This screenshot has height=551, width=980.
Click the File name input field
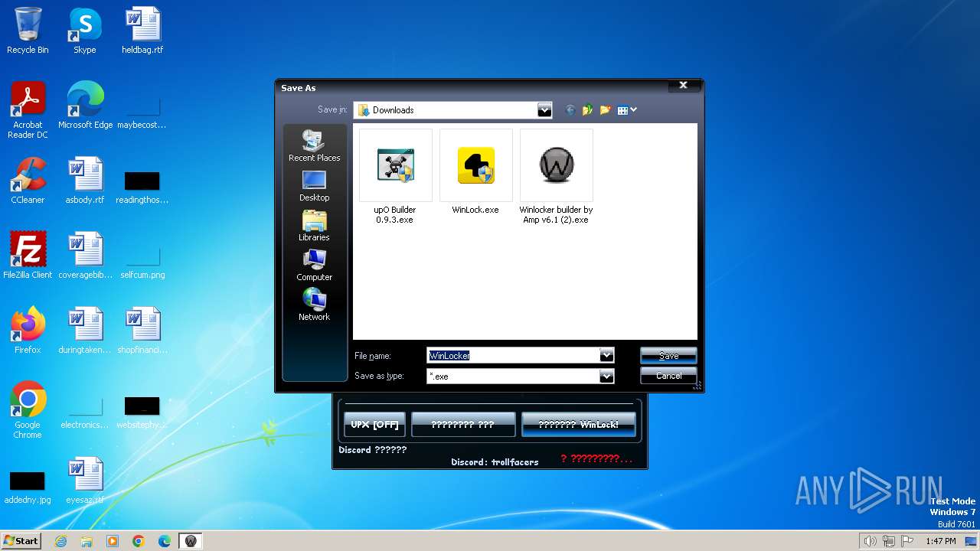tap(513, 355)
